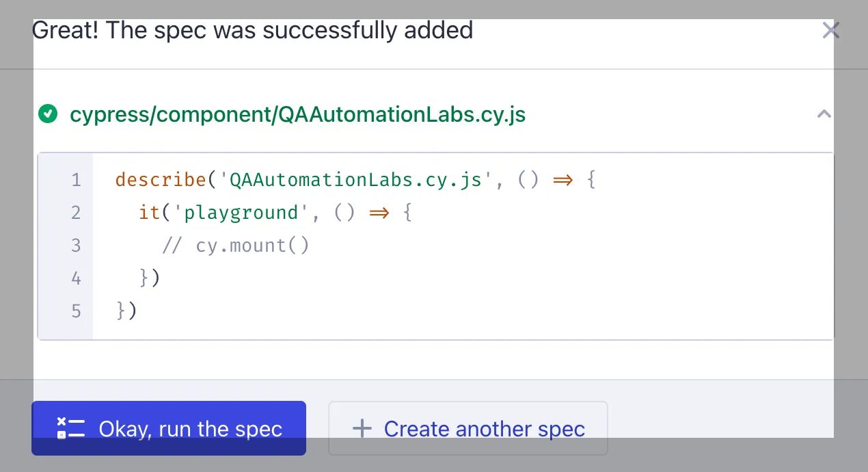Select line number 3 in the gutter
The width and height of the screenshot is (868, 472).
76,246
